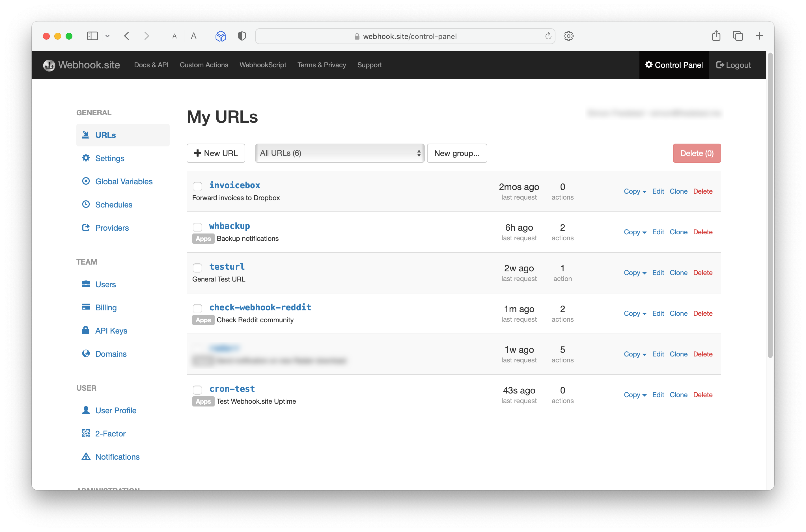Check the cron-test row checkbox
Viewport: 806px width, 532px height.
(x=197, y=390)
